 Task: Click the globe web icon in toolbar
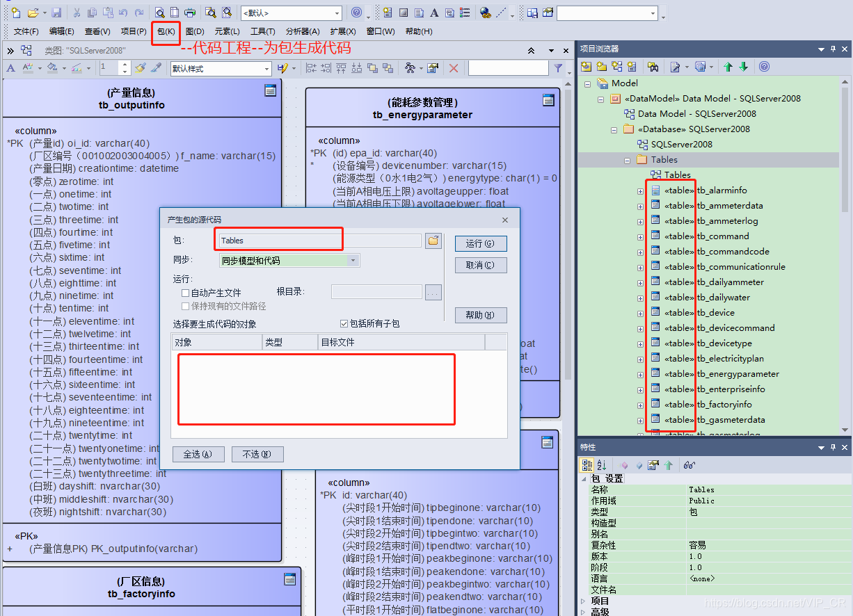tap(485, 13)
